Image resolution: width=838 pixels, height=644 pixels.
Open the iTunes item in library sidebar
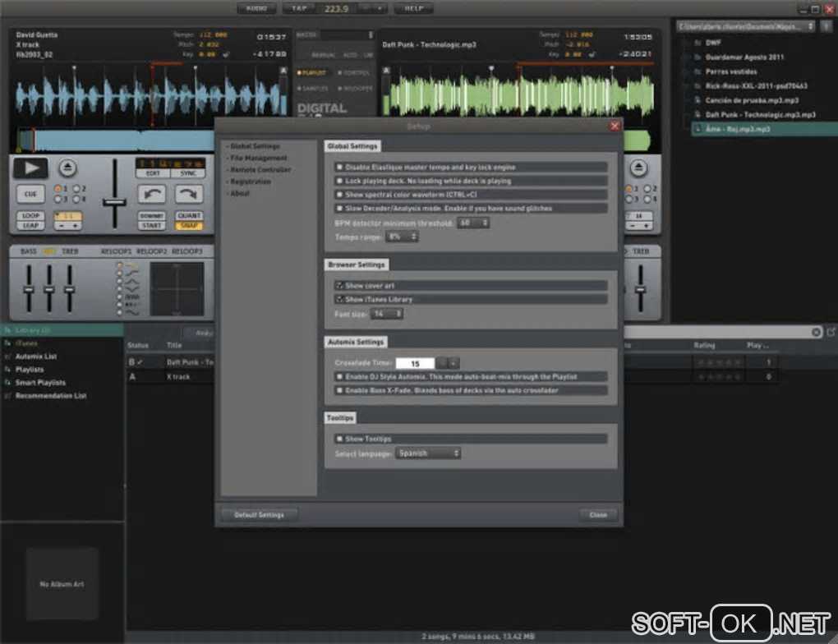(x=26, y=343)
